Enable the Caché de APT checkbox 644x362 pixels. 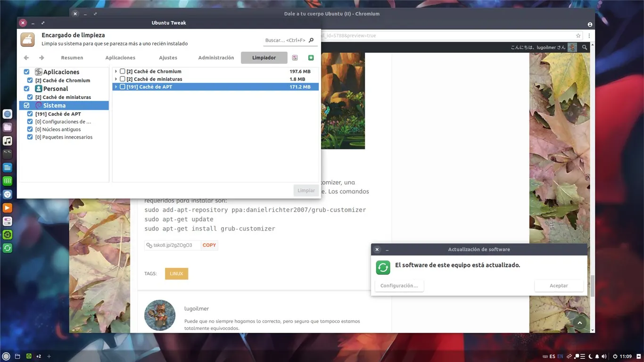(x=123, y=87)
